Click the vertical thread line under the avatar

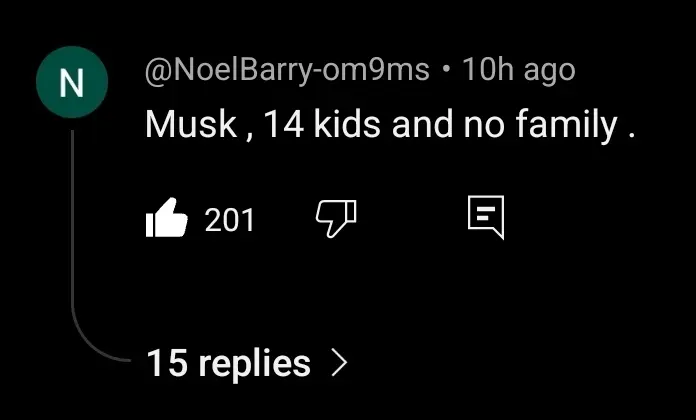coord(72,218)
